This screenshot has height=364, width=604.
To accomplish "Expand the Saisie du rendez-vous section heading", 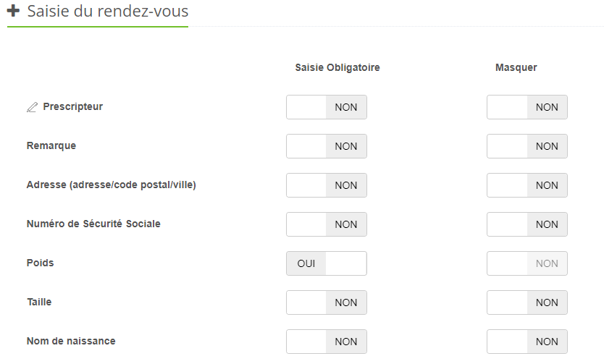I will pyautogui.click(x=107, y=12).
